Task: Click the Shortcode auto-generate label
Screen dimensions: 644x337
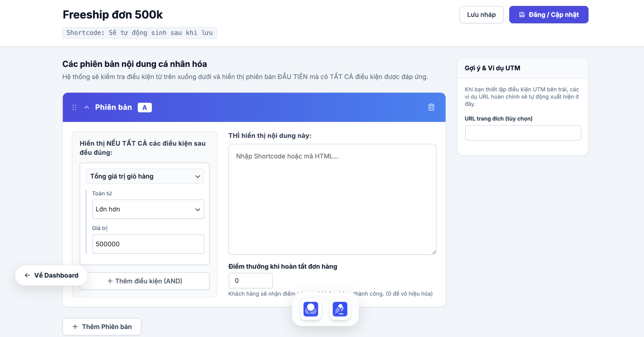Action: 140,33
